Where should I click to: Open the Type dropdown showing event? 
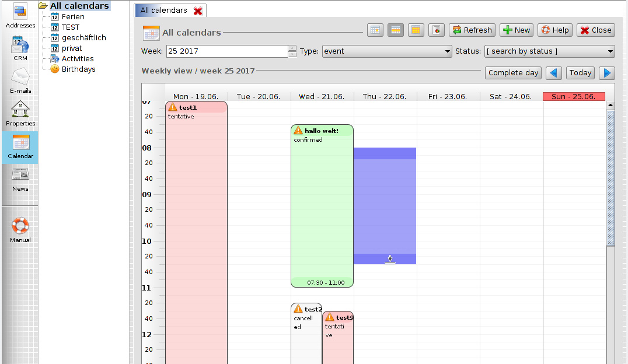[387, 51]
